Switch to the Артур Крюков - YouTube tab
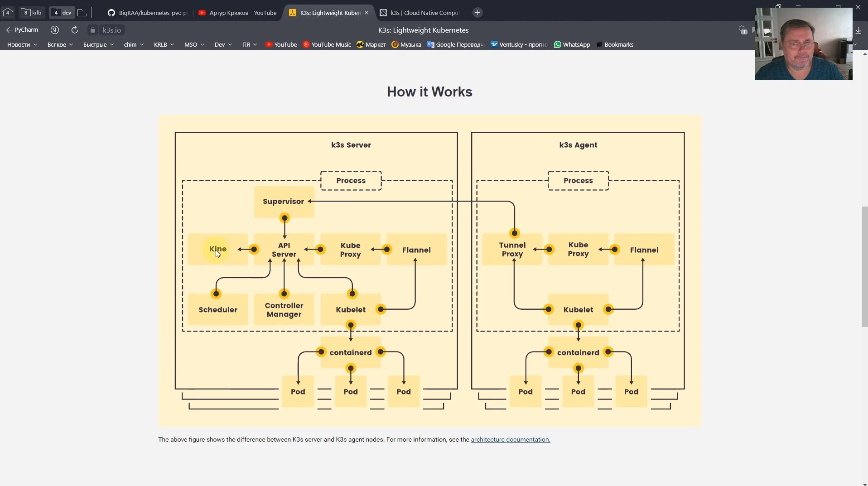This screenshot has height=486, width=868. click(238, 13)
